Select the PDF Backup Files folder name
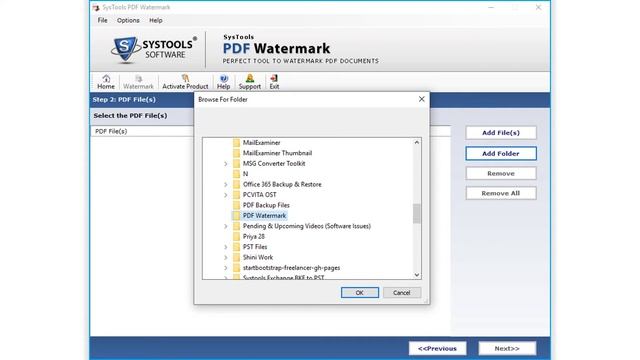Screen dimensions: 640x360 pyautogui.click(x=266, y=205)
